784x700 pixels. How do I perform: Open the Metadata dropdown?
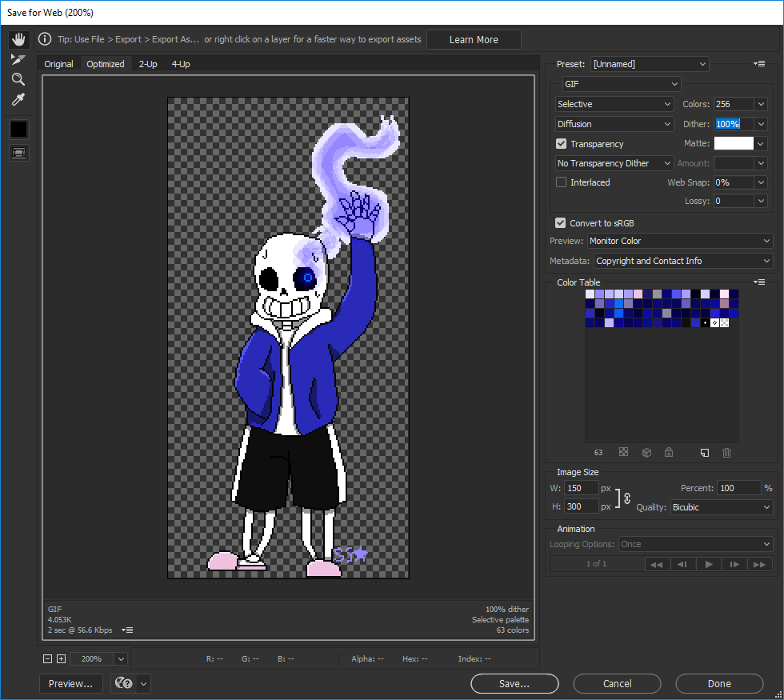tap(683, 261)
